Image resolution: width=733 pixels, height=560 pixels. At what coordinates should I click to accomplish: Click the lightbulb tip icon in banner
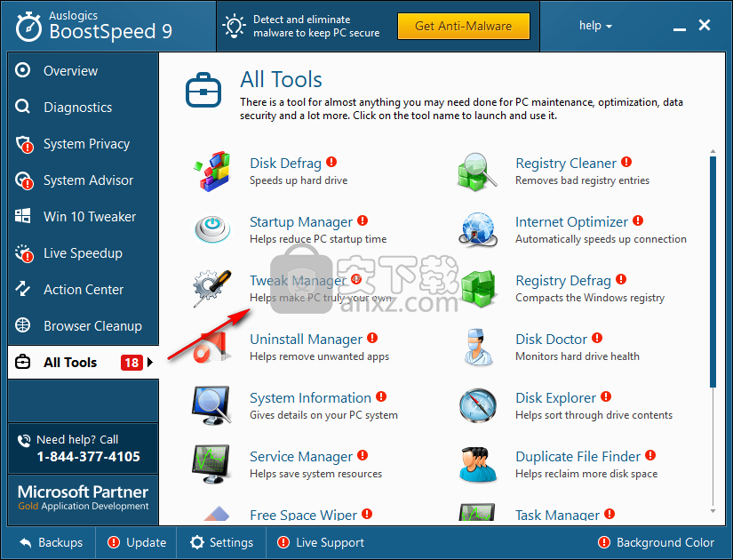point(234,26)
